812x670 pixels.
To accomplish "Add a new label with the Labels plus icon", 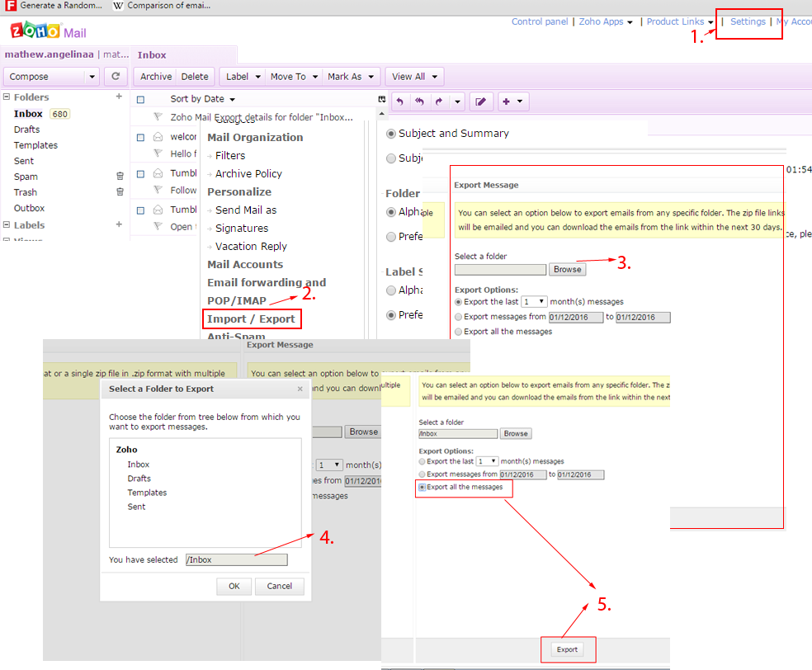I will click(x=119, y=224).
